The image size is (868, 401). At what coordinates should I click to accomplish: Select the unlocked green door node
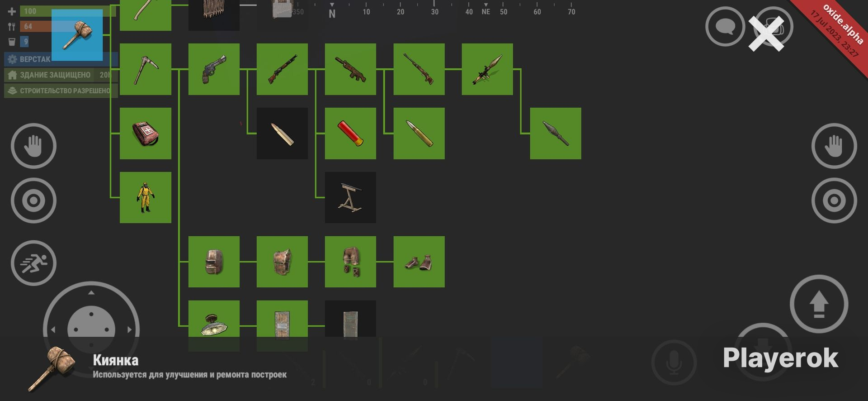pyautogui.click(x=282, y=326)
